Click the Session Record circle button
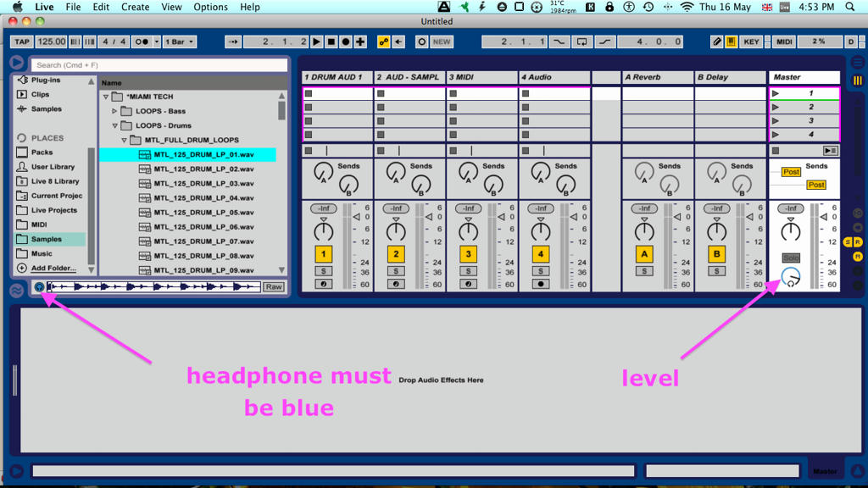This screenshot has height=488, width=868. (x=422, y=42)
